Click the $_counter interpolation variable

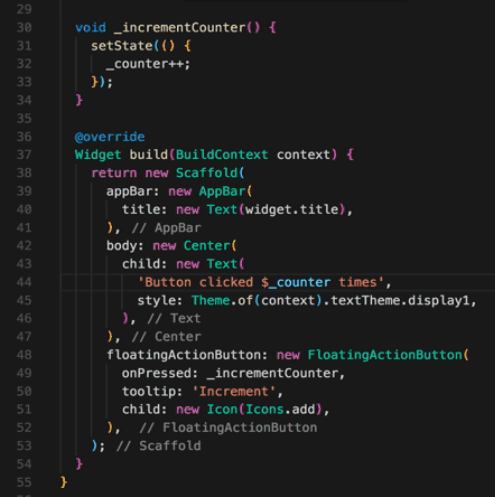pyautogui.click(x=296, y=282)
